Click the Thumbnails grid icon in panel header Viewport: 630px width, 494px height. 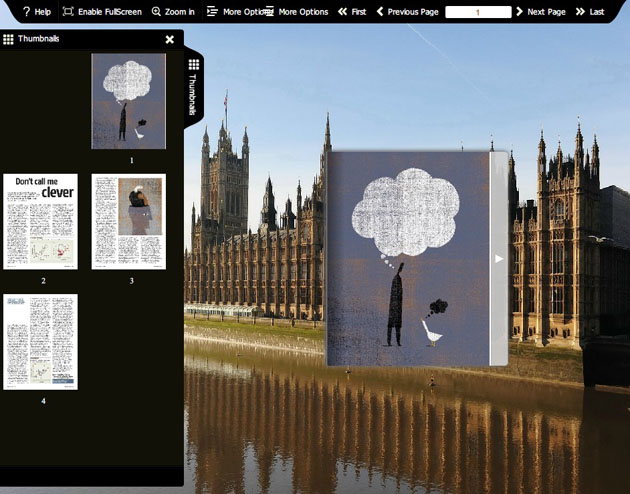[x=8, y=39]
